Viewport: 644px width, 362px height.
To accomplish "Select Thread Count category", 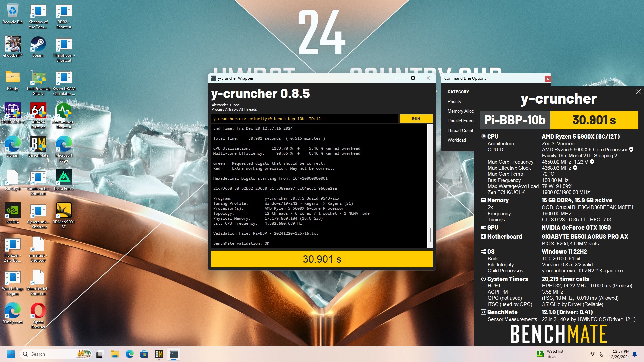I will (460, 130).
